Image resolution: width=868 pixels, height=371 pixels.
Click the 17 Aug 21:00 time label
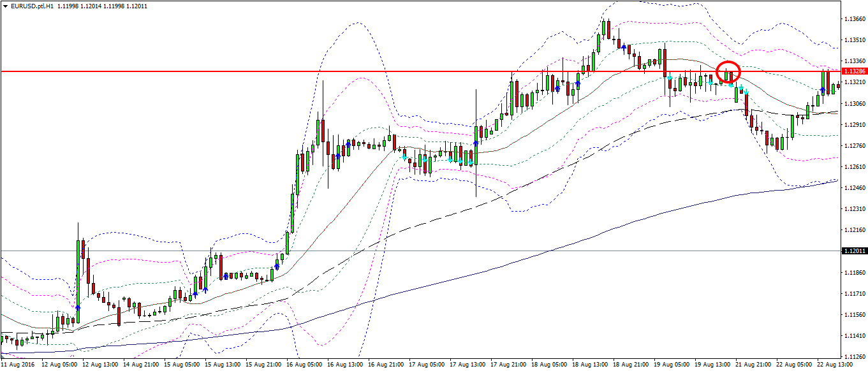click(508, 365)
